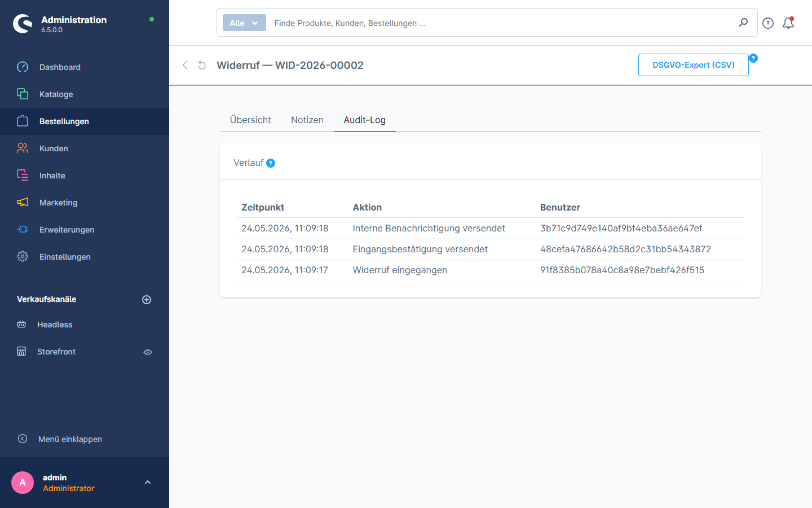The width and height of the screenshot is (812, 508).
Task: Add a new Verkaufskanal with plus icon
Action: (147, 300)
